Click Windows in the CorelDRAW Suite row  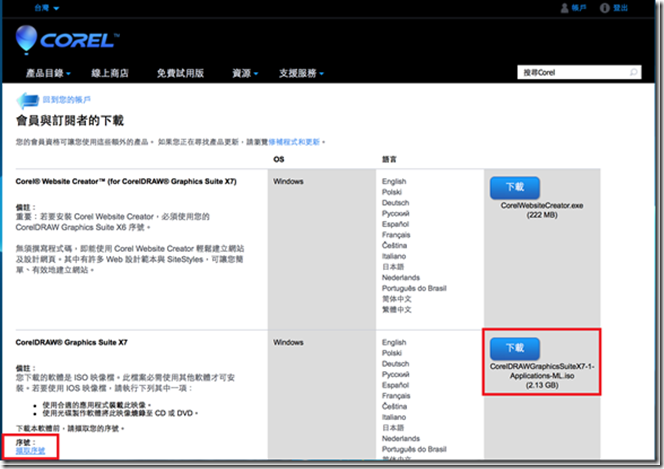288,342
